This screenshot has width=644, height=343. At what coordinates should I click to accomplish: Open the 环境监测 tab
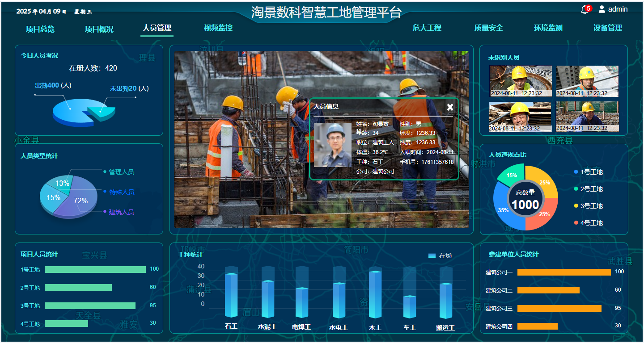click(x=548, y=28)
